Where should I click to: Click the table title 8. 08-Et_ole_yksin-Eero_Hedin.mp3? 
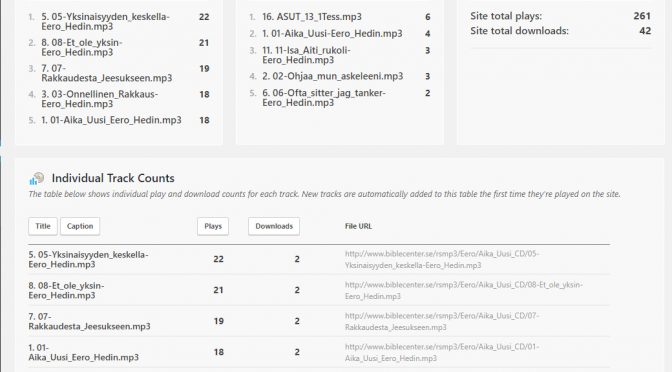(x=66, y=290)
